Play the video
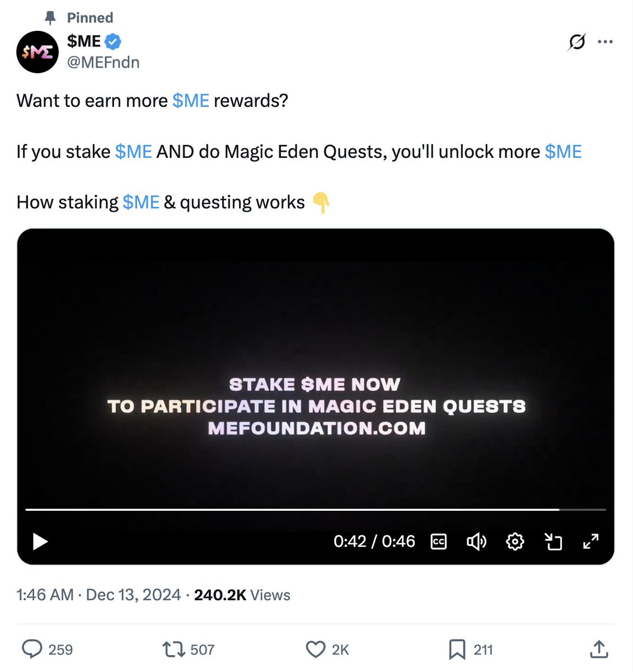Screen dimensions: 633x672 [x=40, y=542]
